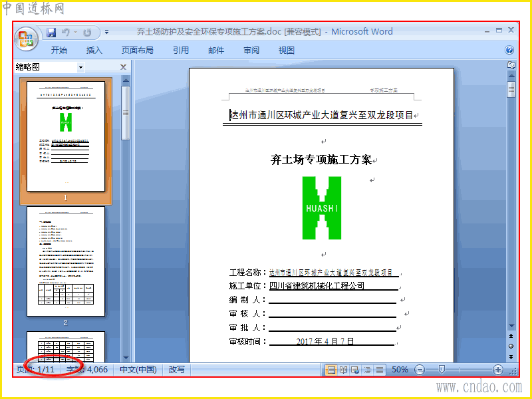Open the Office button menu
532x399 pixels.
[x=26, y=39]
